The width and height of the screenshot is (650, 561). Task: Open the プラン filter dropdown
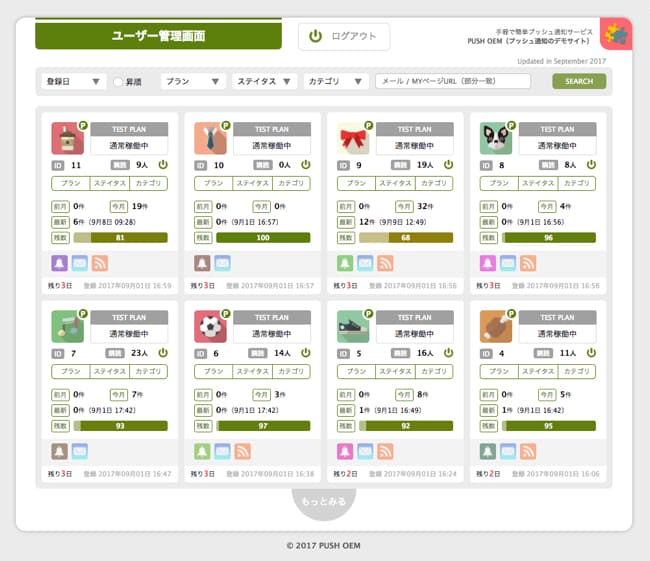[x=193, y=81]
